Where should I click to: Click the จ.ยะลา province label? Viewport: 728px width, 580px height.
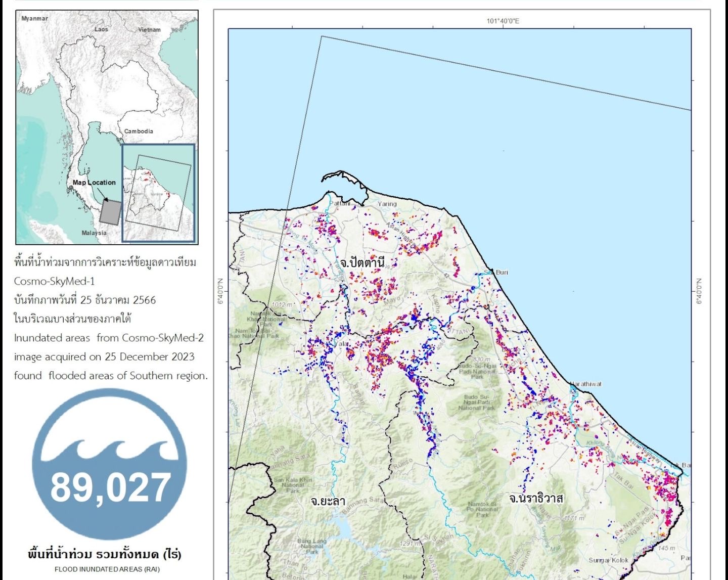328,501
